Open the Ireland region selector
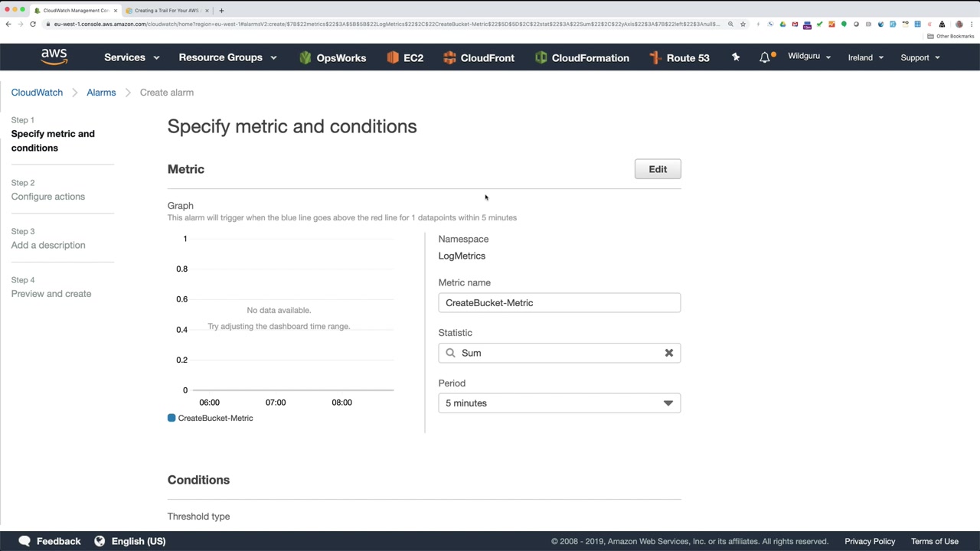Viewport: 980px width, 551px height. click(865, 57)
